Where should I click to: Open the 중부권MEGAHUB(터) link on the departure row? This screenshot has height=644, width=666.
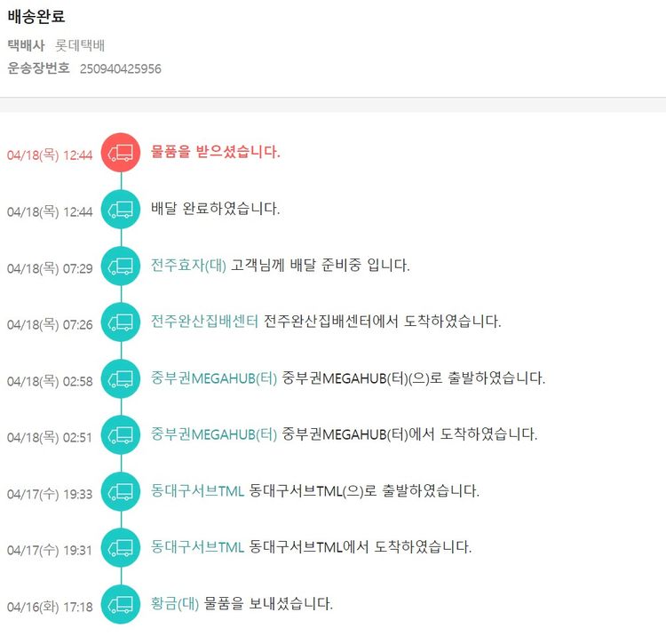pos(214,378)
